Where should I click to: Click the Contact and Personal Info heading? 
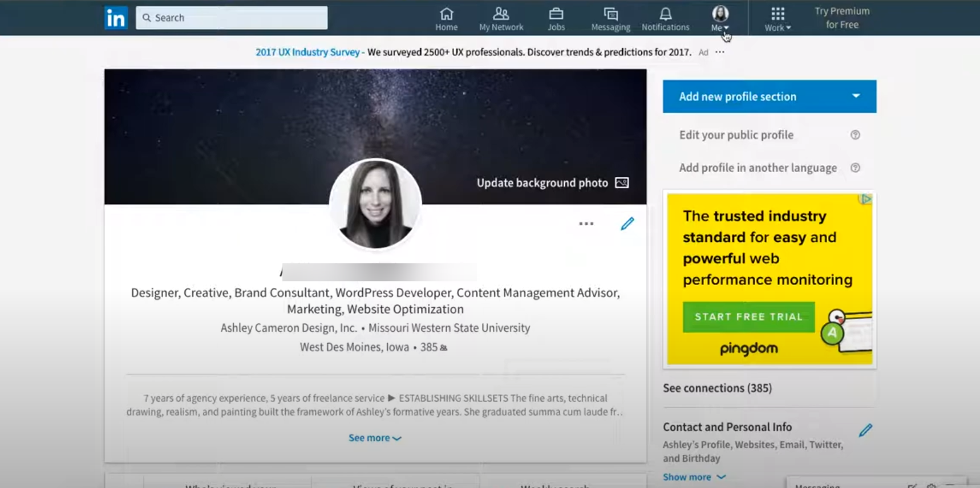click(727, 427)
